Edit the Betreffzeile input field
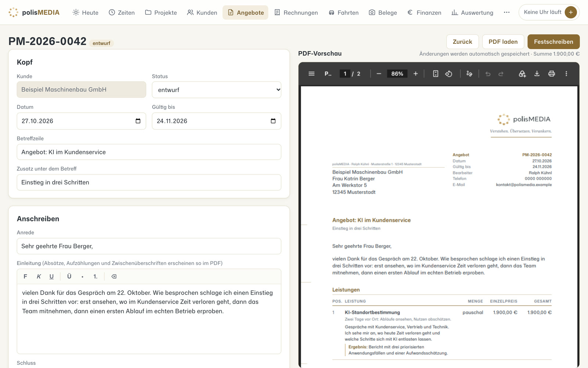Viewport: 588px width, 368px height. click(x=149, y=152)
